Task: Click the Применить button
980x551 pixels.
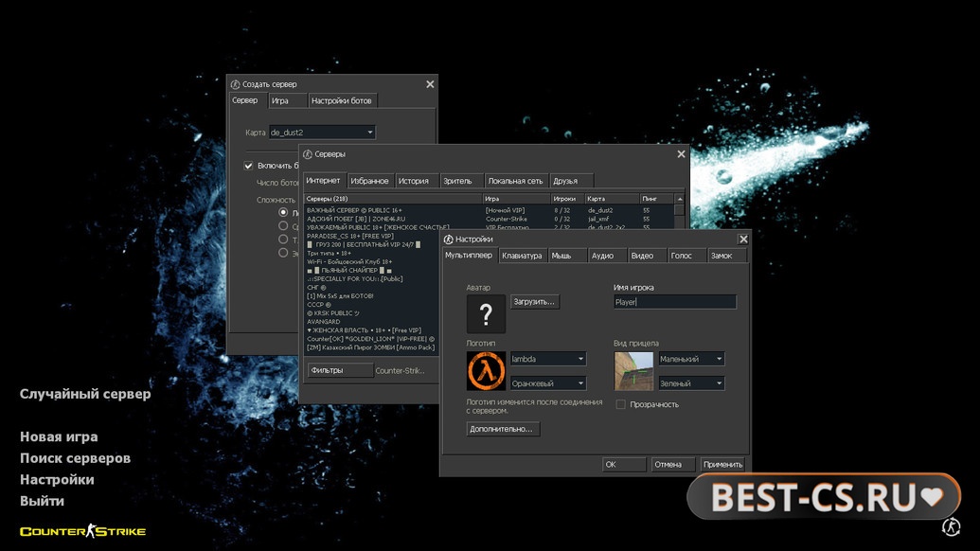Action: click(722, 464)
